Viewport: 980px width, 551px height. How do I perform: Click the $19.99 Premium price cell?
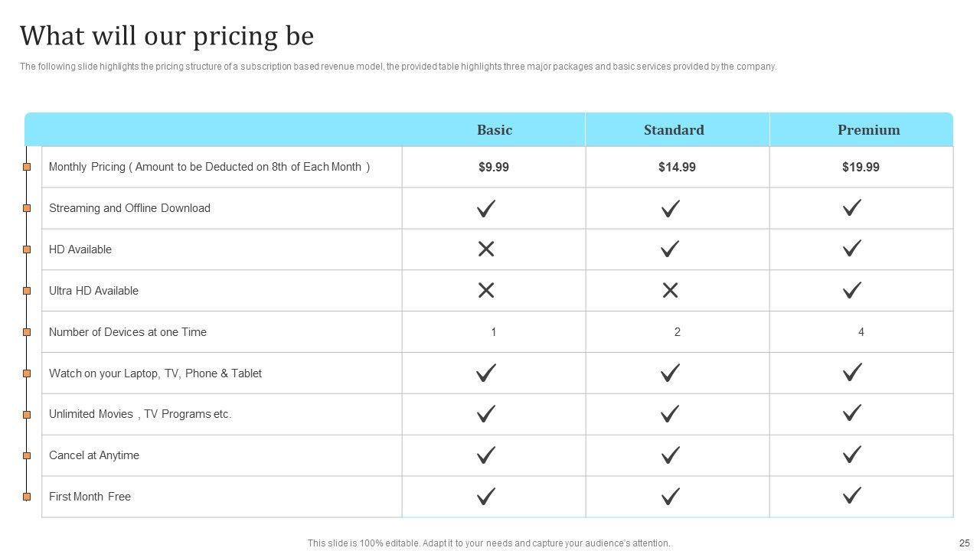861,167
